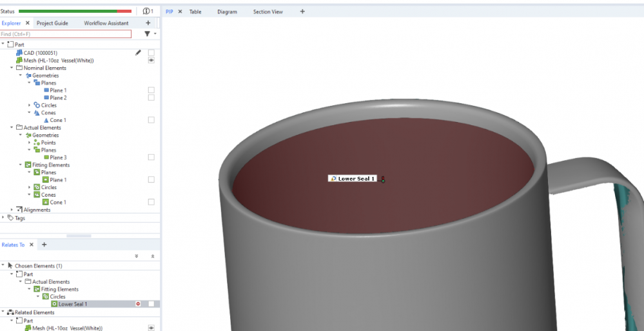
Task: Click the filter funnel icon in Explorer
Action: [x=147, y=34]
